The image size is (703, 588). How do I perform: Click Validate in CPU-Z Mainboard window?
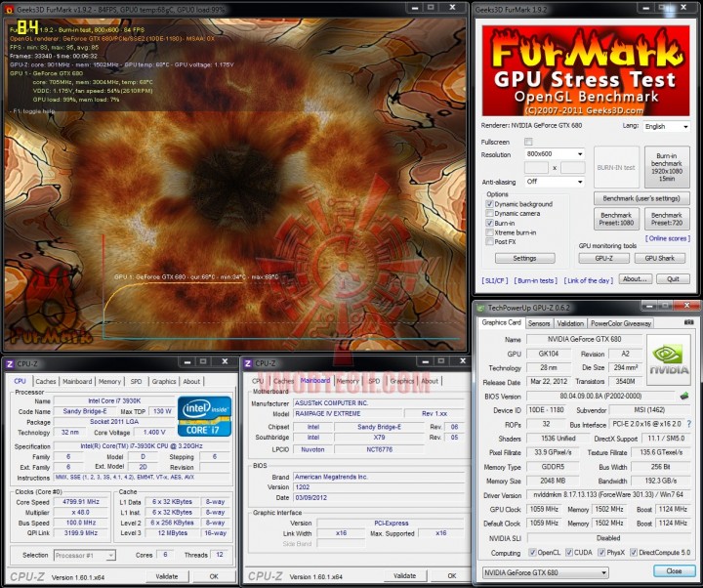405,576
